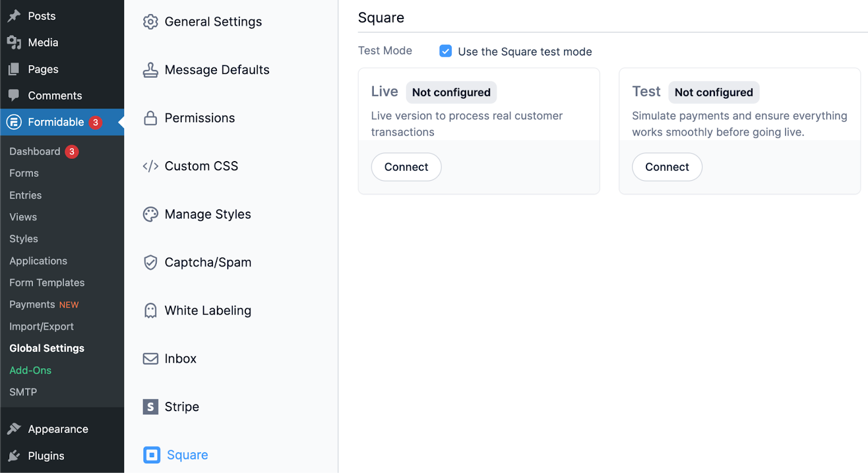This screenshot has width=868, height=473.
Task: Click the Square logo icon
Action: (x=152, y=455)
